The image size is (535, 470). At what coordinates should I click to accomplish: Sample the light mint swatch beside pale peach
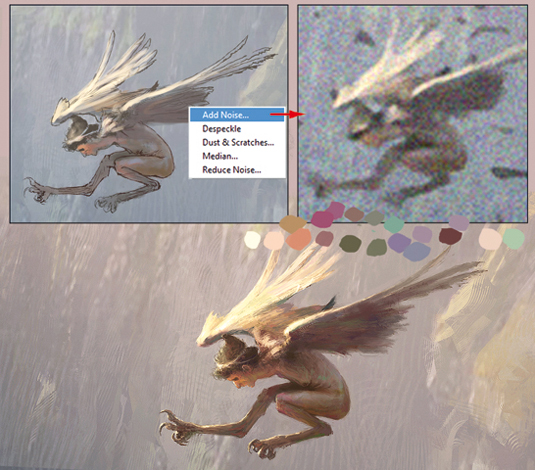[513, 239]
